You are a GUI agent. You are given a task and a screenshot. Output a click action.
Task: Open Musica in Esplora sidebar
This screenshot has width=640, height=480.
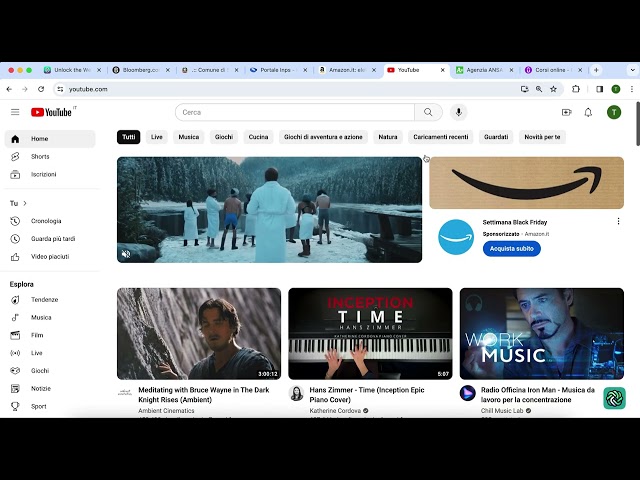(x=50, y=317)
